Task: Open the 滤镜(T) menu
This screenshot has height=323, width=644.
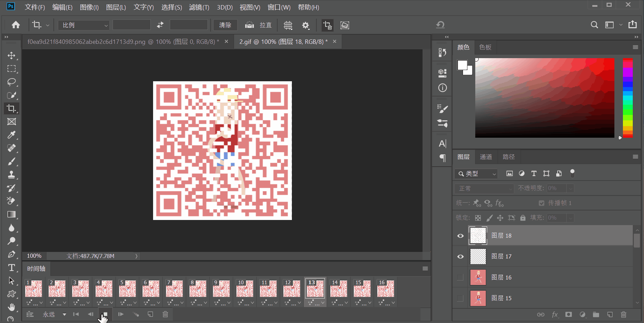Action: (x=199, y=7)
